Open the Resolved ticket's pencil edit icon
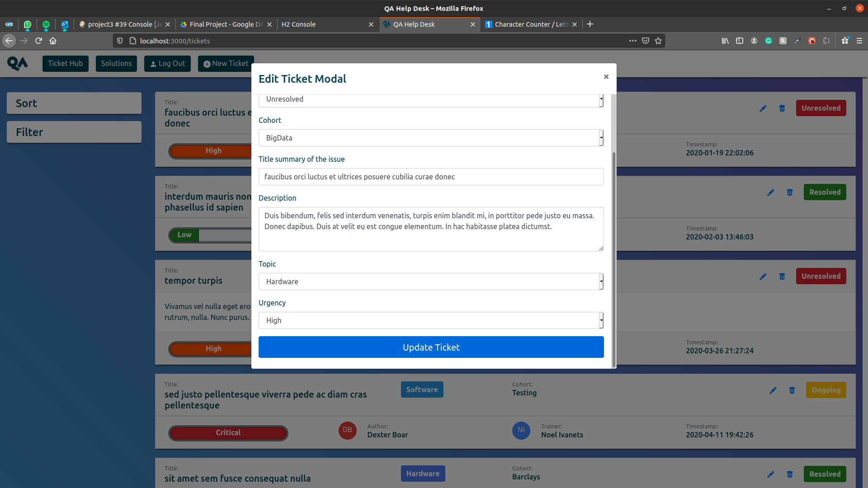Screen dimensions: 868x488 [x=771, y=192]
